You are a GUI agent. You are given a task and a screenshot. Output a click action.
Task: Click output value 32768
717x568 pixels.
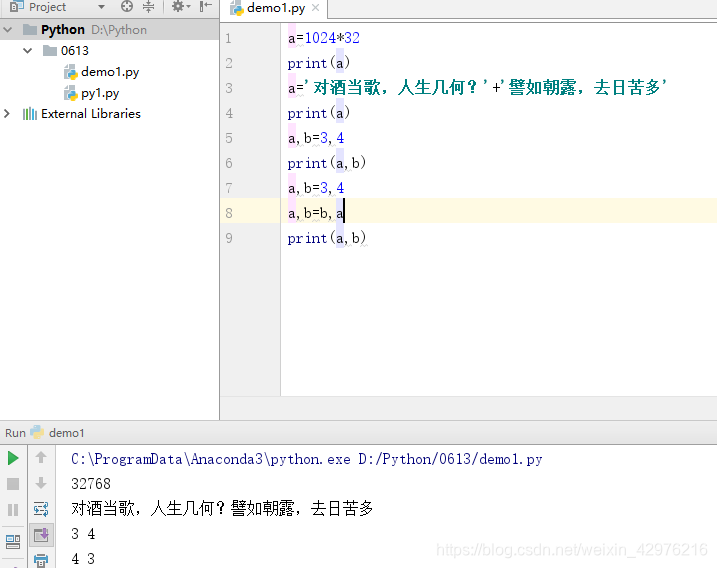pyautogui.click(x=91, y=484)
